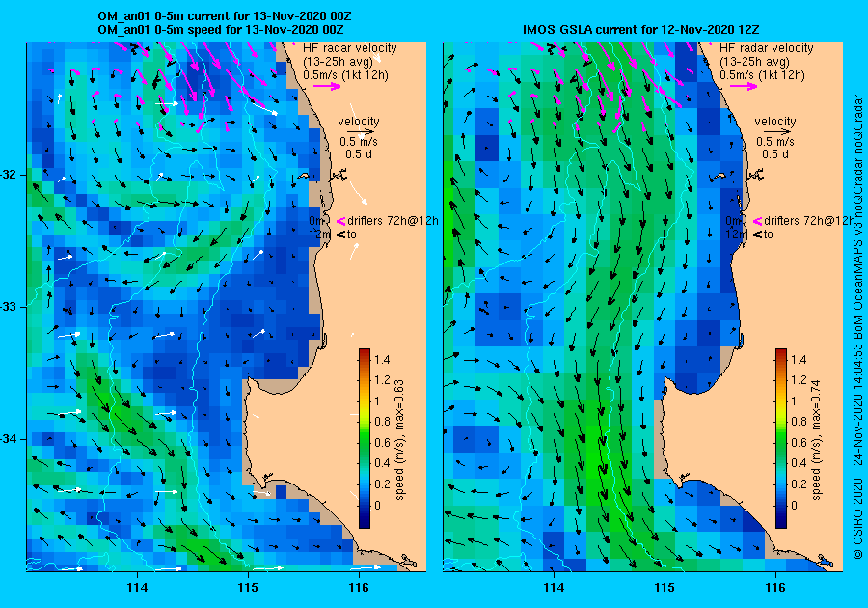This screenshot has width=868, height=608.
Task: Click longitude label 115 under left map
Action: (248, 588)
